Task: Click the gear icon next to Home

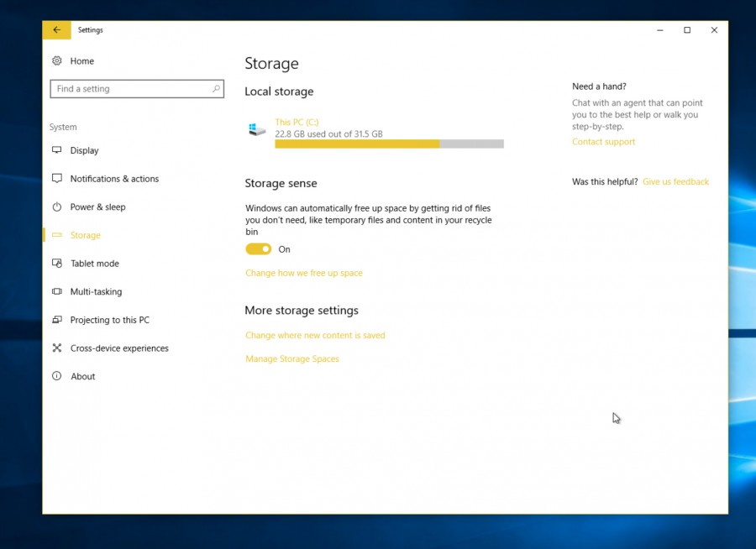Action: pyautogui.click(x=56, y=60)
